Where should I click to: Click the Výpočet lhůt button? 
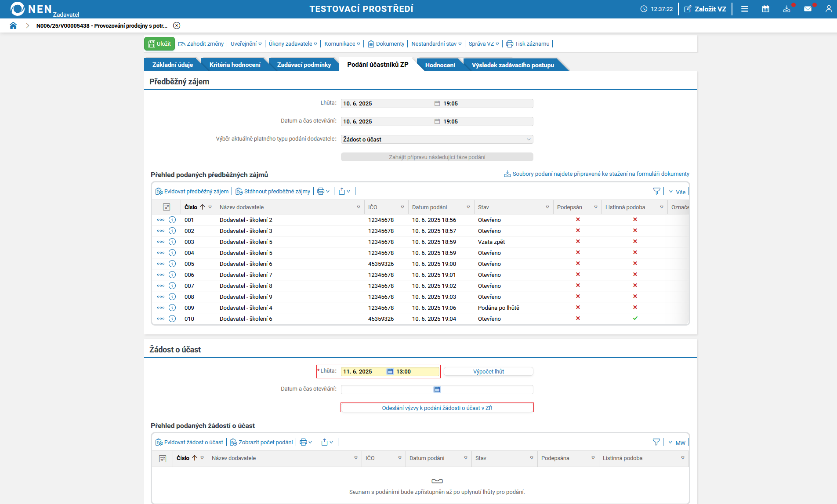click(488, 371)
